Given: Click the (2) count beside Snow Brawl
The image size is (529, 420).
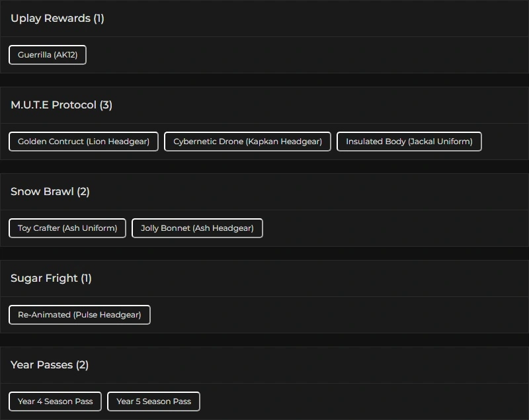Looking at the screenshot, I should click(83, 192).
